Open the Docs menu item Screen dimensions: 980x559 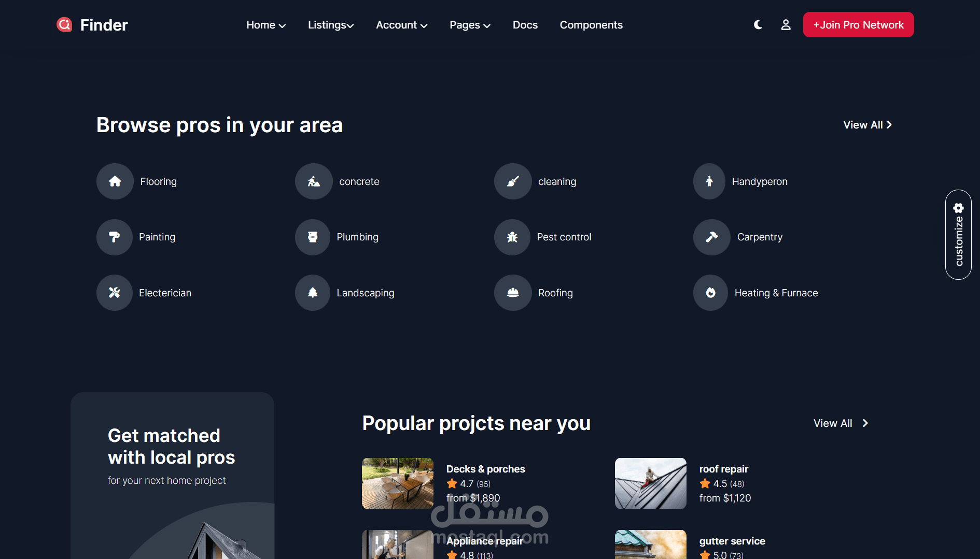pos(525,25)
